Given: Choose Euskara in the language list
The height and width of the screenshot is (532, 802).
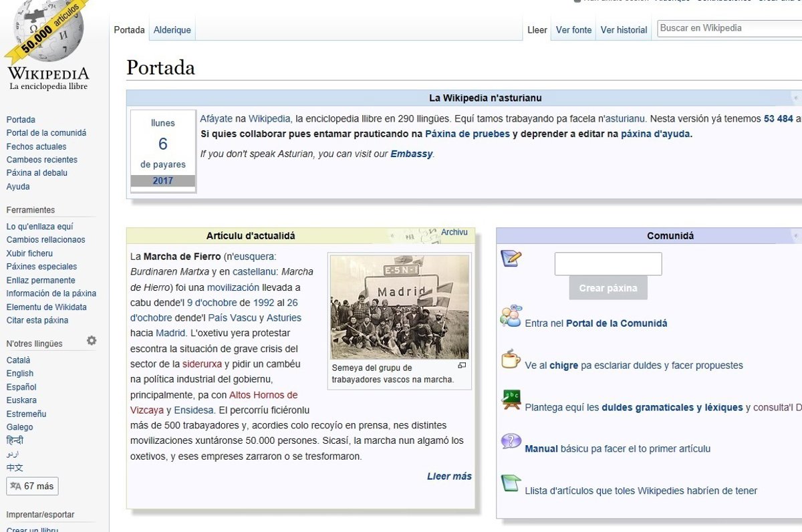Looking at the screenshot, I should (x=21, y=400).
